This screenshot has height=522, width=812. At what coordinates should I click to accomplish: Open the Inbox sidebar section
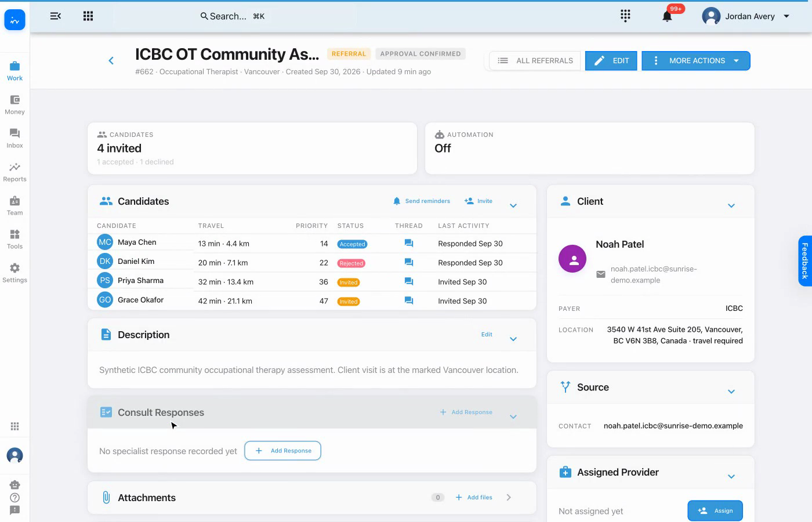click(x=15, y=139)
